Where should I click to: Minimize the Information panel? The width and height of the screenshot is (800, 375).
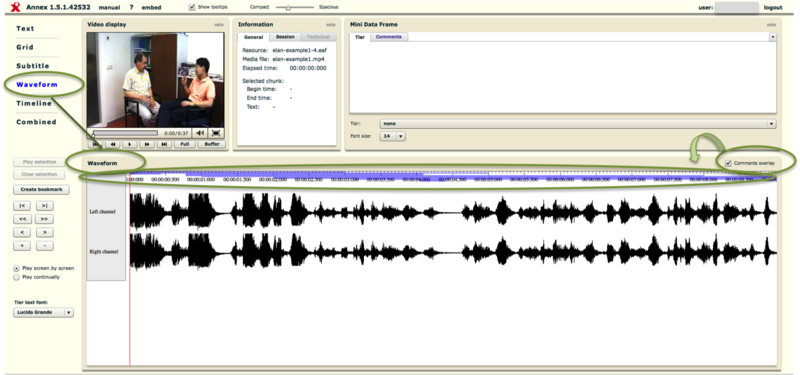pos(331,24)
